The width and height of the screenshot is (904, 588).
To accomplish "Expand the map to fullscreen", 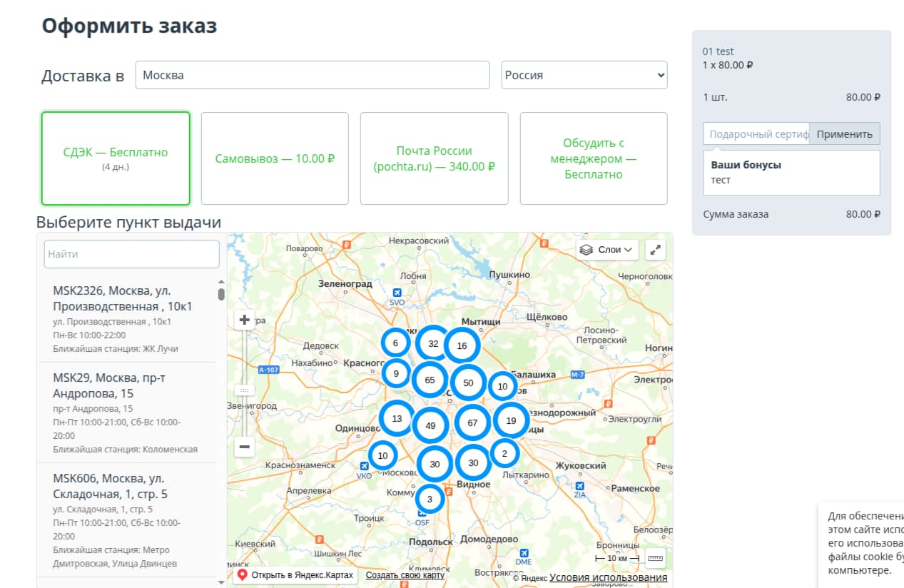I will tap(655, 250).
